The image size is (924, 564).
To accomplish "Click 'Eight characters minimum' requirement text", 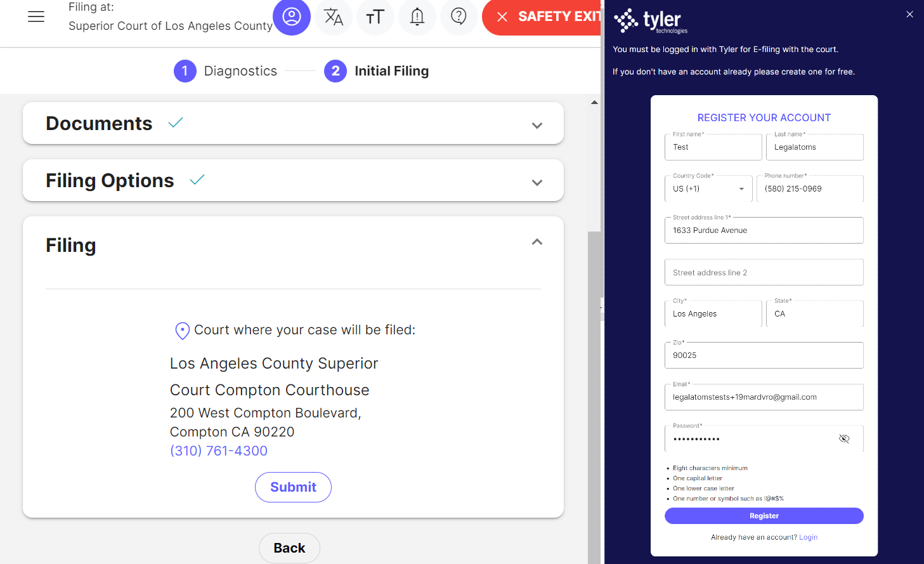I will click(710, 468).
